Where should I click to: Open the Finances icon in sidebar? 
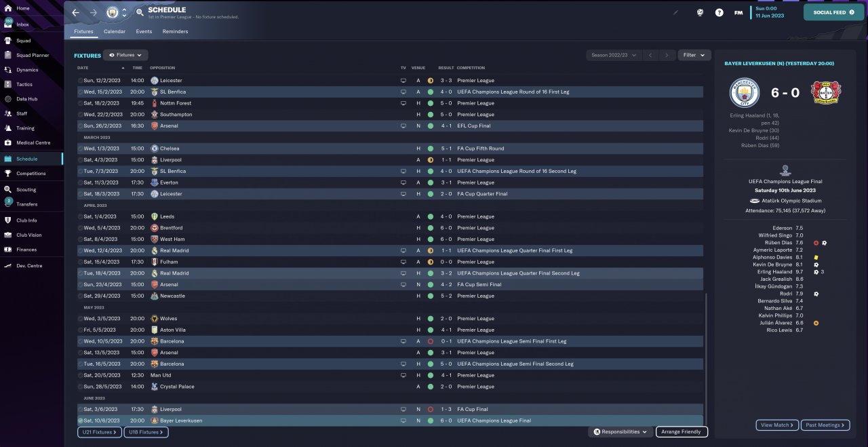8,250
